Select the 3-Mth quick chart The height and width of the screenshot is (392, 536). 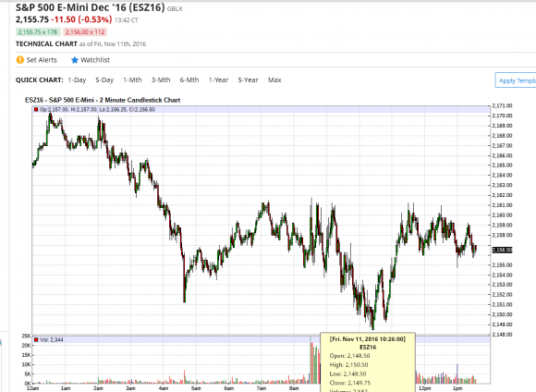point(161,80)
